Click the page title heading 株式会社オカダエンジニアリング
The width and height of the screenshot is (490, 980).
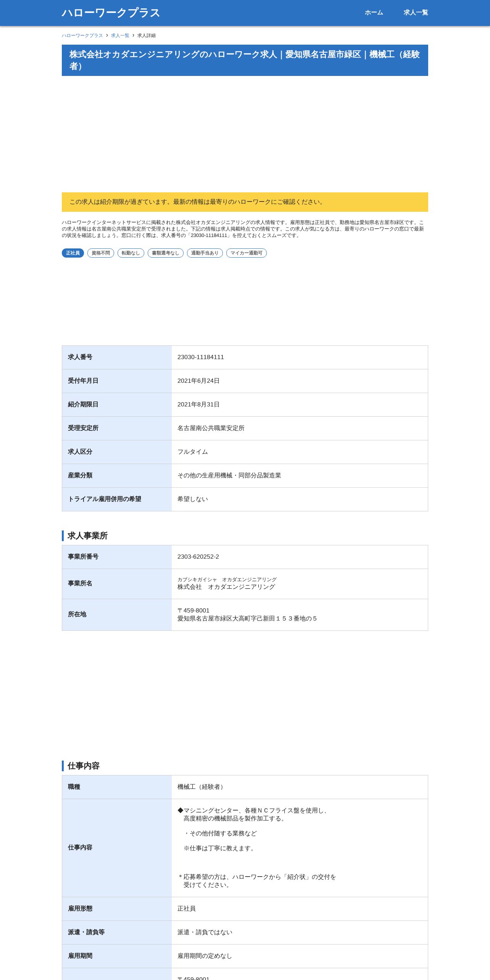[x=245, y=60]
